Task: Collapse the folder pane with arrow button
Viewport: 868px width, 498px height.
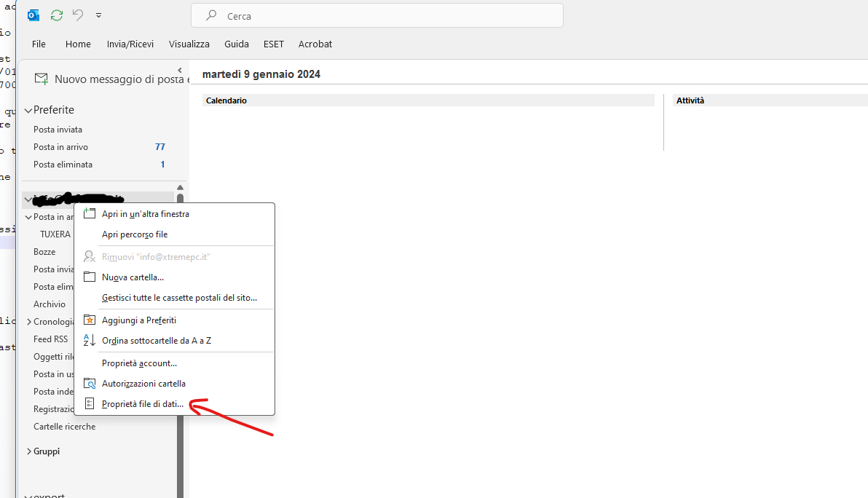Action: click(x=180, y=71)
